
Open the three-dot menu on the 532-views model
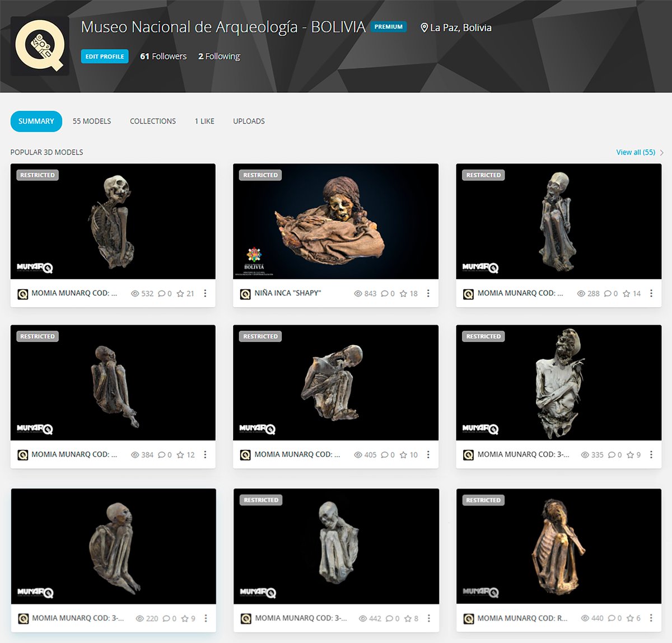[x=205, y=293]
